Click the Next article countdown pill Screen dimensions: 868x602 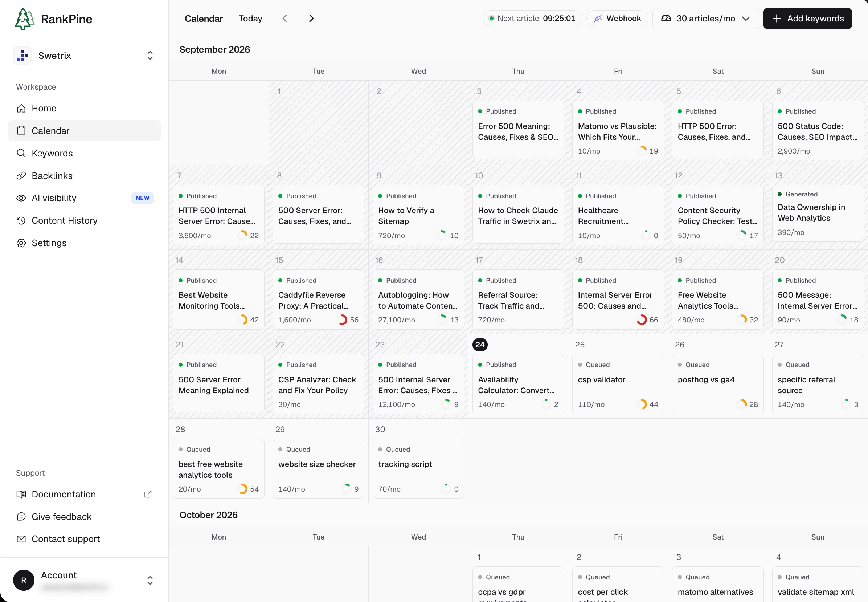pyautogui.click(x=532, y=19)
